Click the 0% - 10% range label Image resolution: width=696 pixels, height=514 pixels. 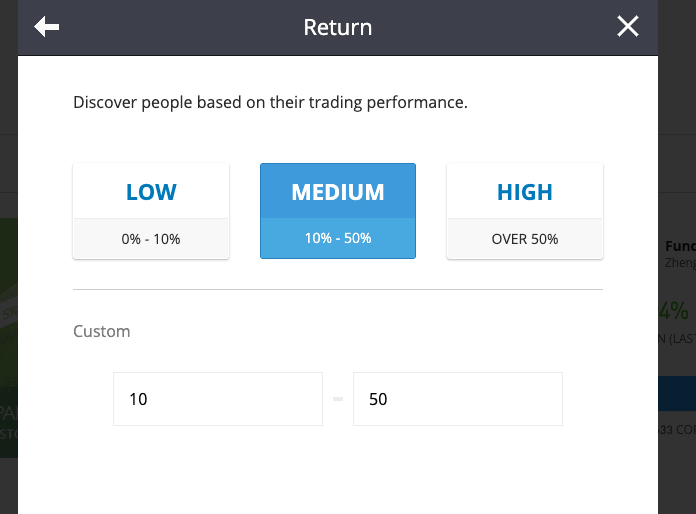[151, 239]
